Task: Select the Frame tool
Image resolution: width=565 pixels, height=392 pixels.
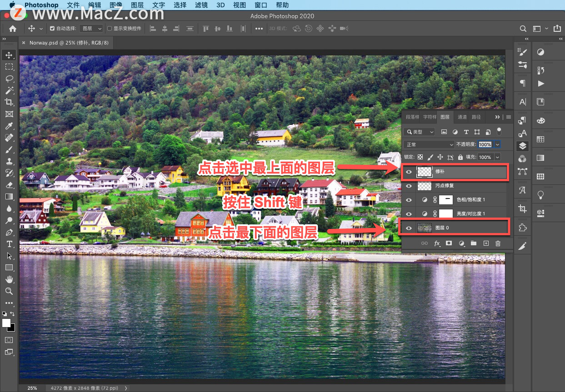Action: click(9, 114)
